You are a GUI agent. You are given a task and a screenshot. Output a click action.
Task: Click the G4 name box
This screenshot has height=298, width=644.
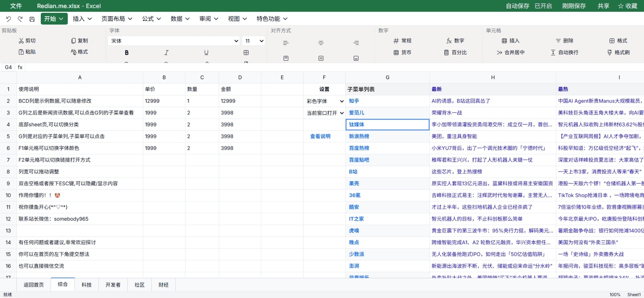tap(8, 67)
